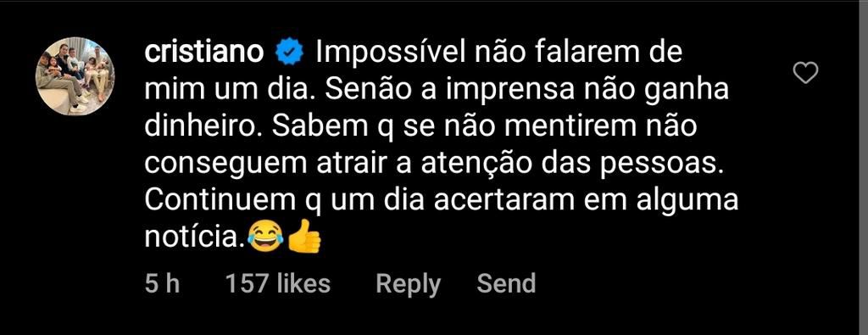868x335 pixels.
Task: Click the 5 h timestamp
Action: pyautogui.click(x=162, y=283)
